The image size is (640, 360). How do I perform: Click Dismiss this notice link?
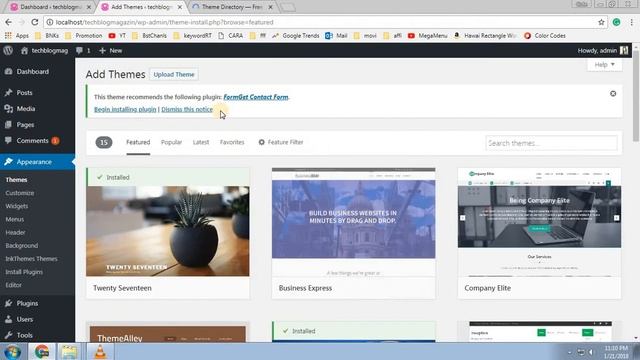[187, 109]
